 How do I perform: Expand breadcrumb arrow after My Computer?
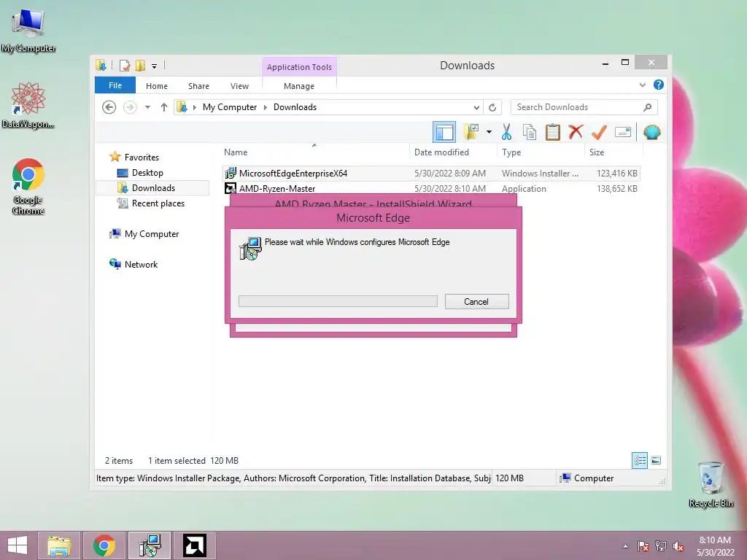click(266, 107)
